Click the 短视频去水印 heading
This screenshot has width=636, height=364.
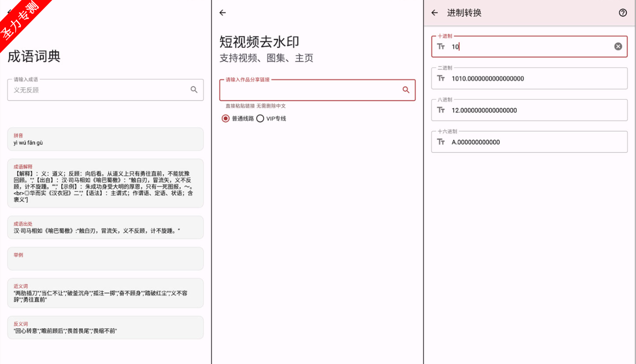[x=259, y=41]
